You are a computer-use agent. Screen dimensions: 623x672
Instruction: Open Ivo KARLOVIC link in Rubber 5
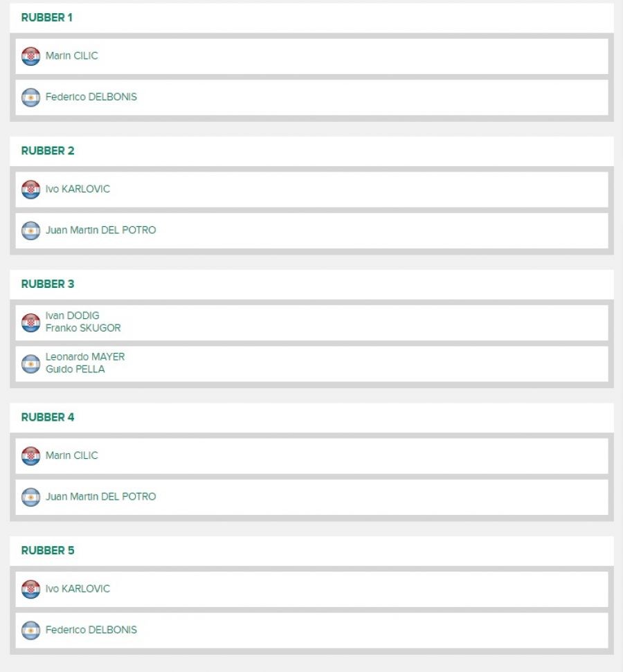coord(78,589)
